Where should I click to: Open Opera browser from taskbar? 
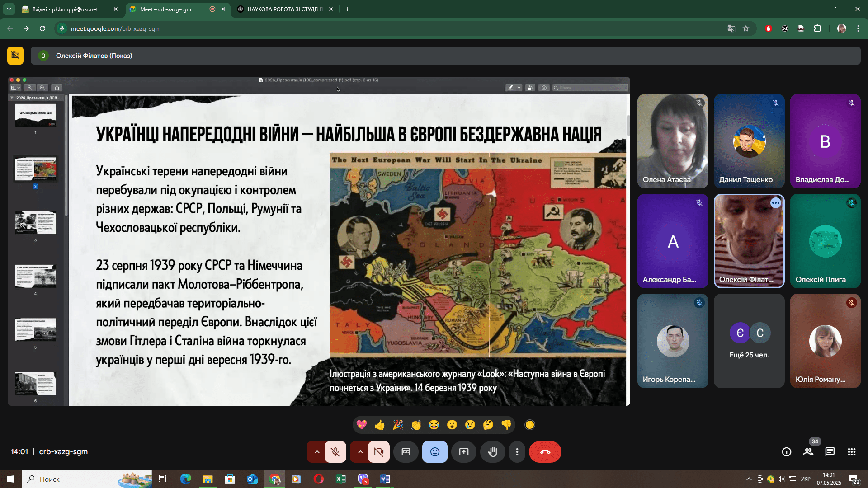point(319,479)
